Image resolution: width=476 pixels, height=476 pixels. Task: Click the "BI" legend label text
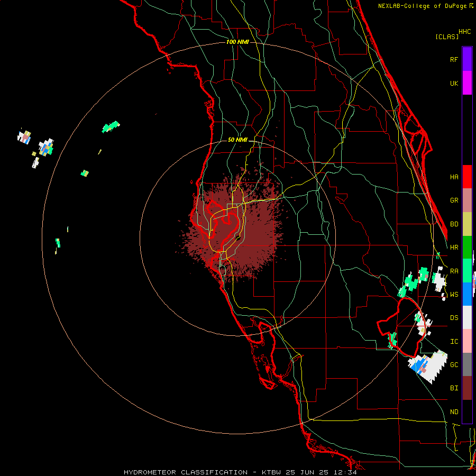pyautogui.click(x=454, y=388)
